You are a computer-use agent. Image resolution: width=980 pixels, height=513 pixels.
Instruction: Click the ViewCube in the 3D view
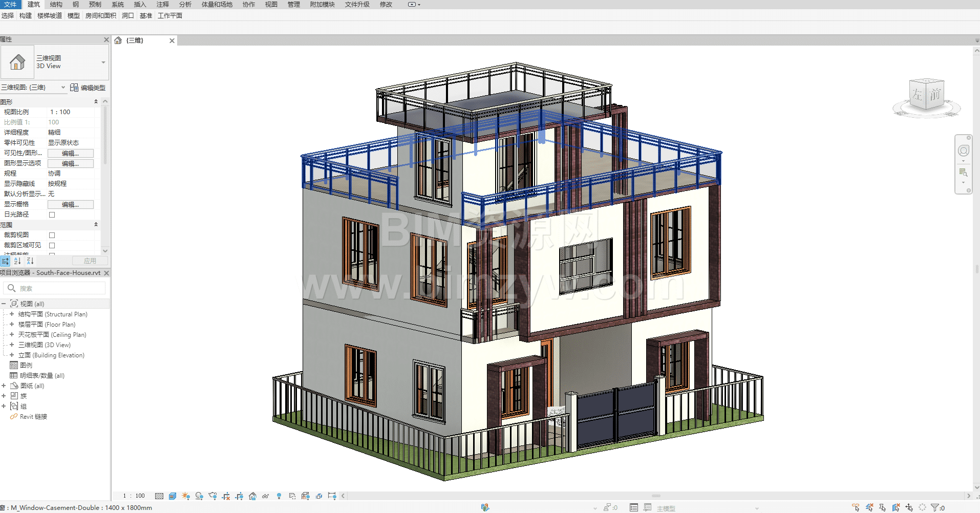coord(926,95)
